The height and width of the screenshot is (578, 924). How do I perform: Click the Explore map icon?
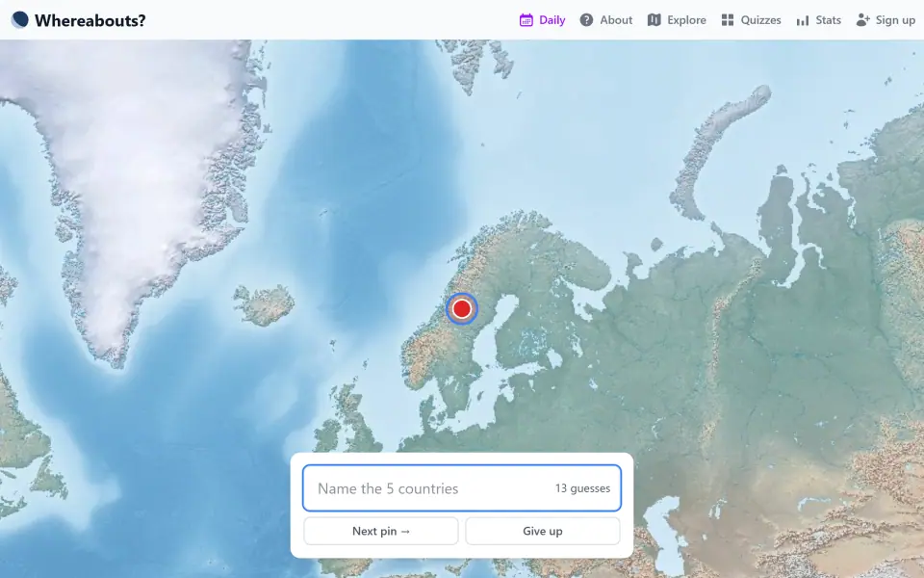click(654, 20)
